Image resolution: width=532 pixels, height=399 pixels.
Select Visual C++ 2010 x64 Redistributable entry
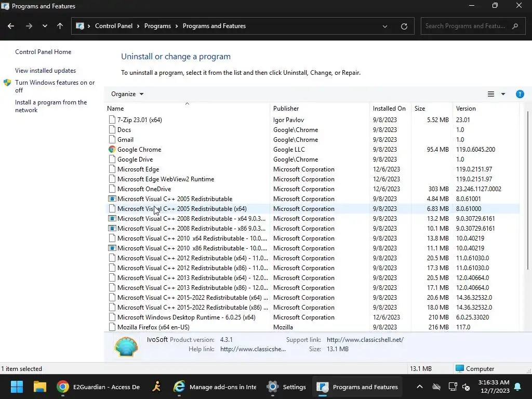tap(312, 238)
